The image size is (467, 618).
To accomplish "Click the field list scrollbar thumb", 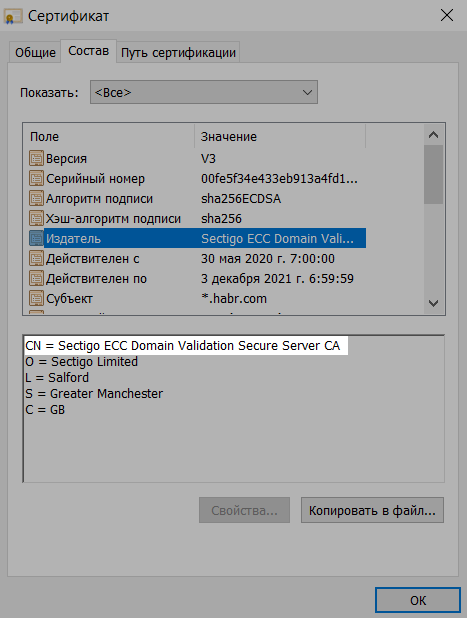I will pos(434,174).
